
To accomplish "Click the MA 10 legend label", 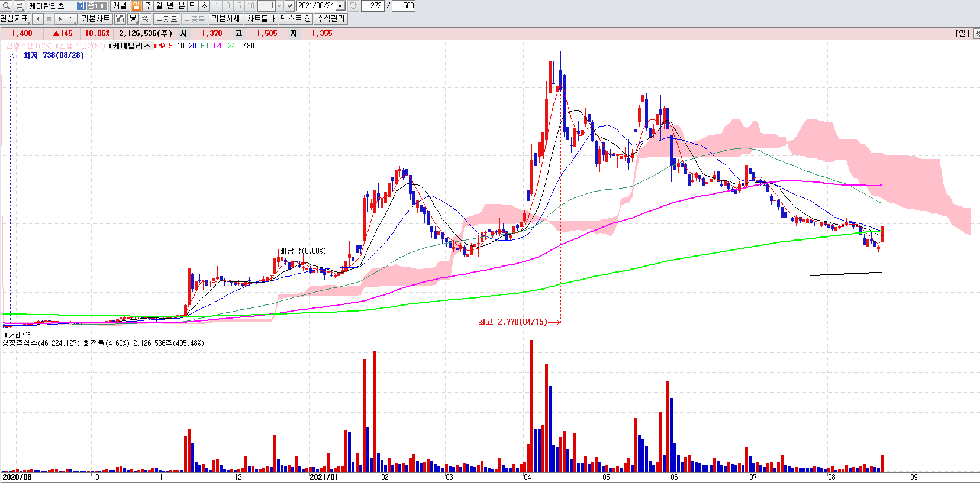I will [180, 46].
